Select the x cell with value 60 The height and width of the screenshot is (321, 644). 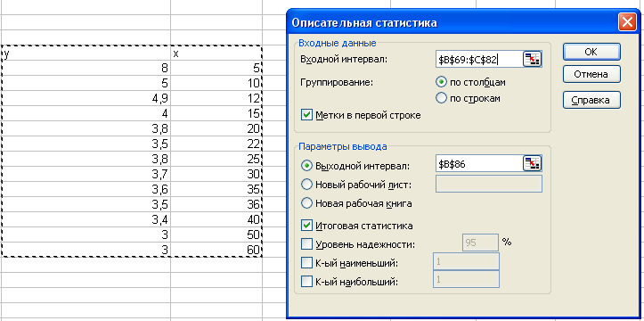216,250
